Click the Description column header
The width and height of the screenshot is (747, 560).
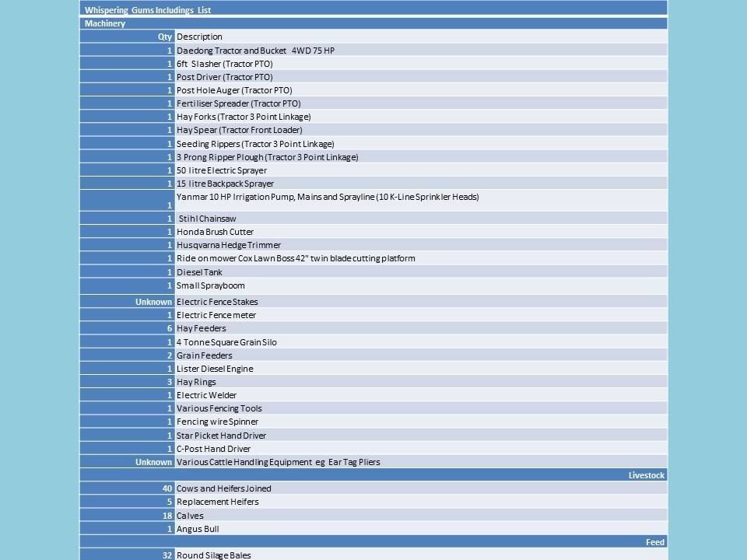(199, 37)
